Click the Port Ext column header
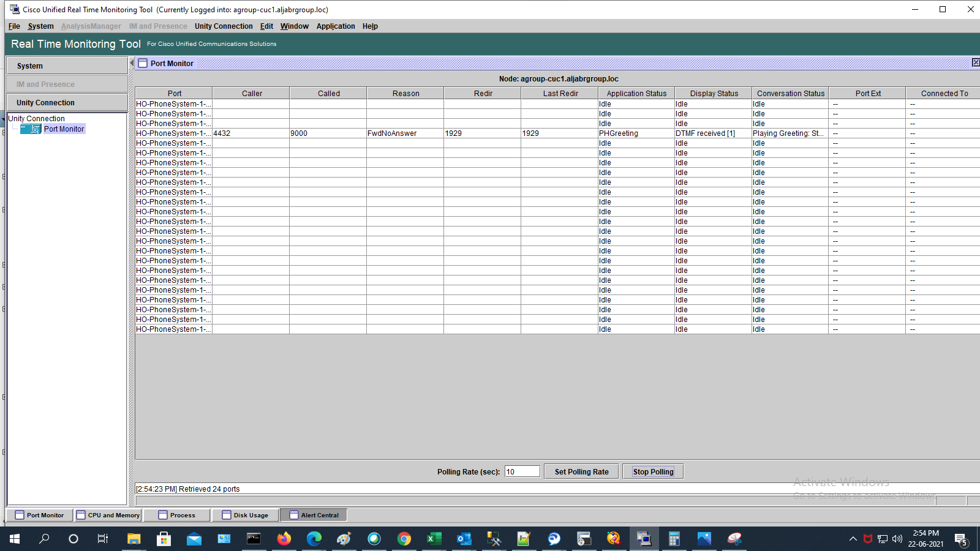Viewport: 980px width, 551px height. coord(867,93)
